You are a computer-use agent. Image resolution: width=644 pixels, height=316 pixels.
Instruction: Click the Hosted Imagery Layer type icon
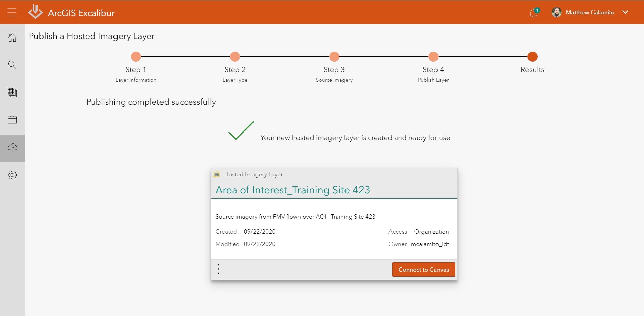[x=217, y=174]
